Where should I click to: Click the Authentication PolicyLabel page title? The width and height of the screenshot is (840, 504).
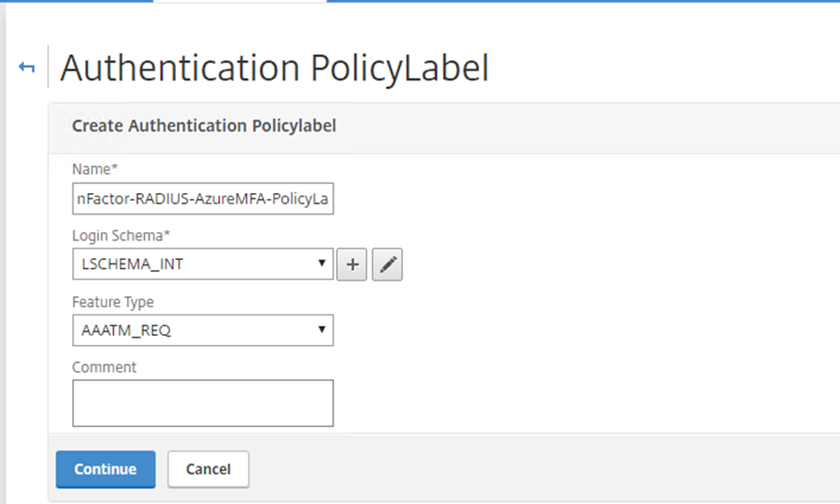pos(274,68)
